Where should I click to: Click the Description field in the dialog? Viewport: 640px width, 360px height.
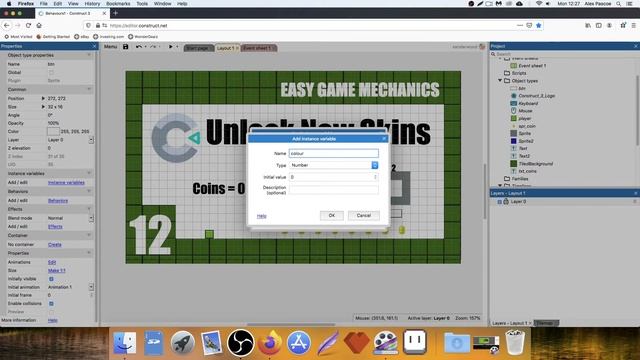click(333, 189)
